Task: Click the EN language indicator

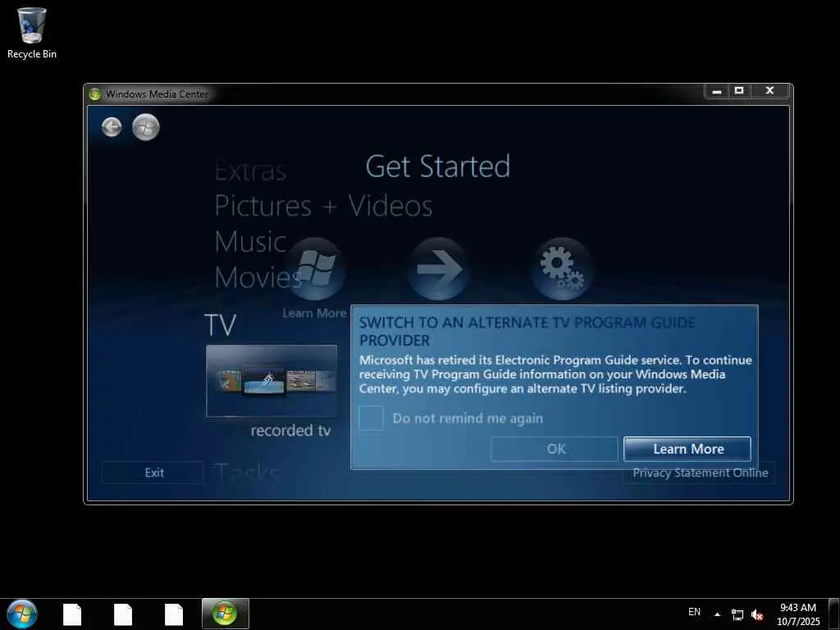Action: (x=694, y=612)
